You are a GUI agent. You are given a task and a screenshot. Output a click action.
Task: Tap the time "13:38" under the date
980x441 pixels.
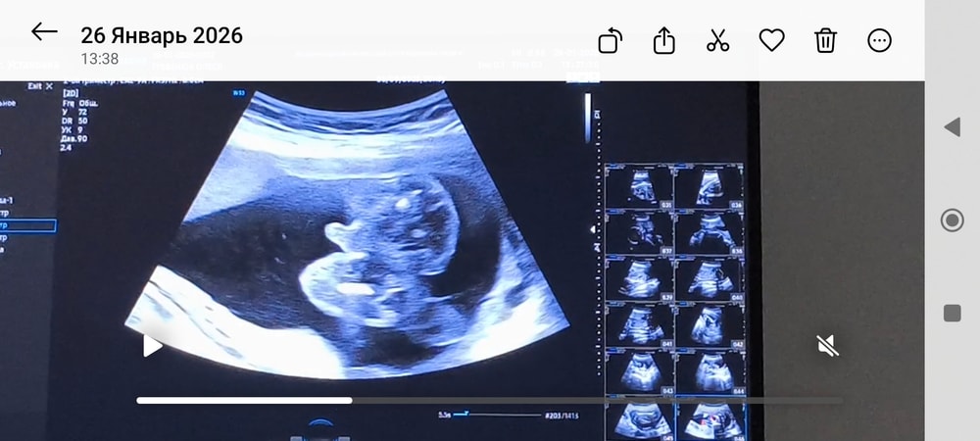coord(99,59)
